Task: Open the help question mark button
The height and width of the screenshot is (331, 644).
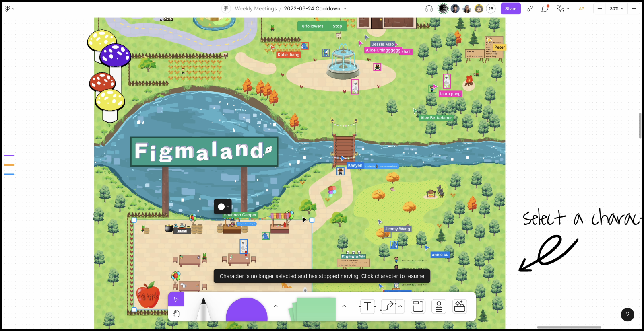Action: tap(627, 315)
